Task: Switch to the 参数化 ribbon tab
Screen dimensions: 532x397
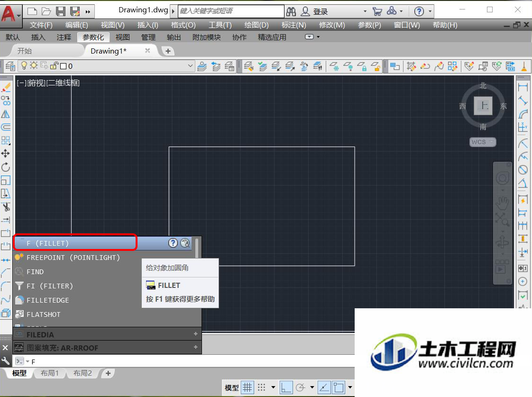Action: 93,37
